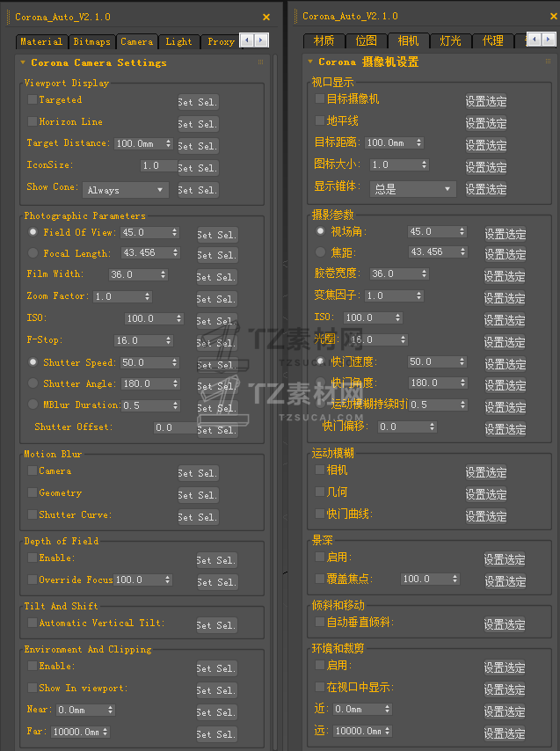Choose the Shutter Angle radio option
Image resolution: width=560 pixels, height=751 pixels.
click(33, 383)
